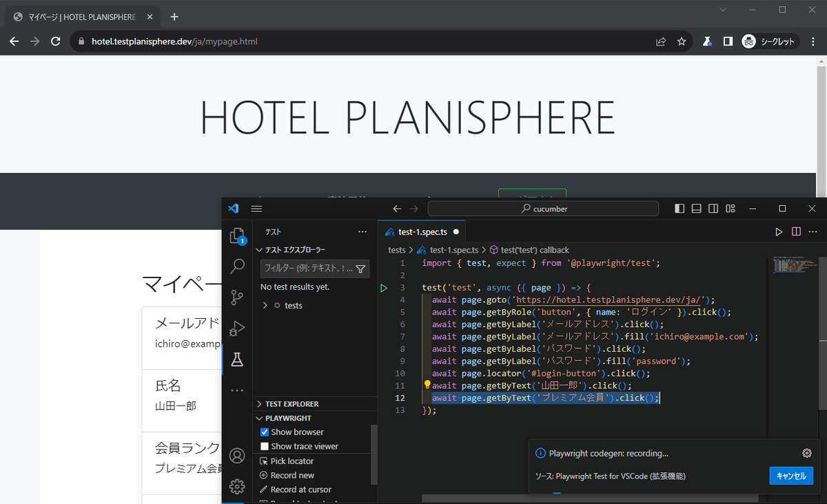Select the test-1.spec.ts editor tab
The height and width of the screenshot is (504, 827).
[x=421, y=231]
